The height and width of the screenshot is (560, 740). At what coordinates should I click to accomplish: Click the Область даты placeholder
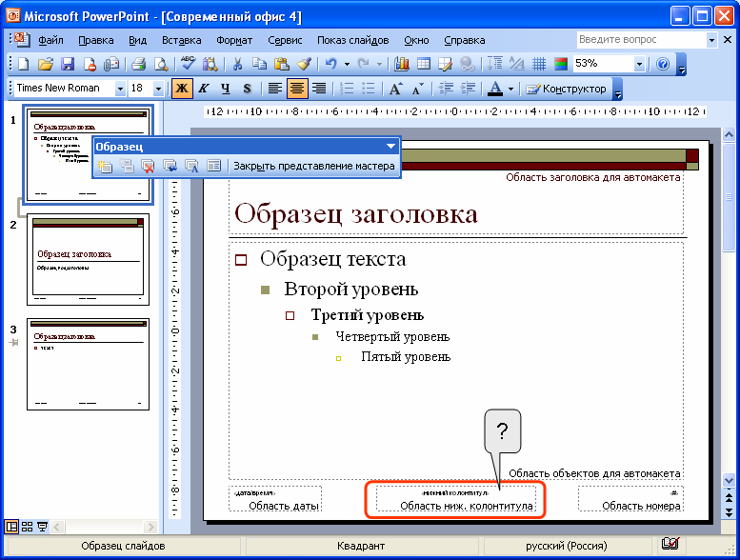[x=275, y=499]
